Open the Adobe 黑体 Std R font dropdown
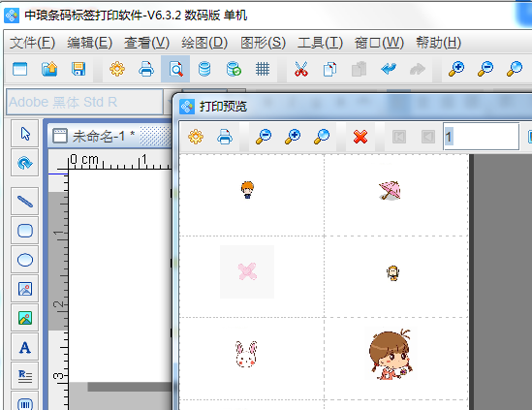The image size is (532, 410). [168, 102]
